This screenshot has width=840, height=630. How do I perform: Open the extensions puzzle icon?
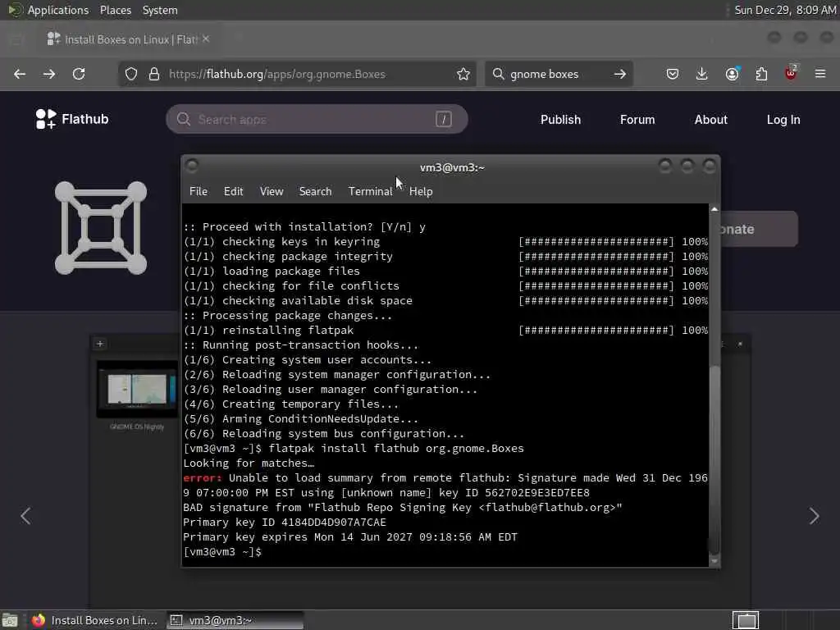pyautogui.click(x=761, y=74)
